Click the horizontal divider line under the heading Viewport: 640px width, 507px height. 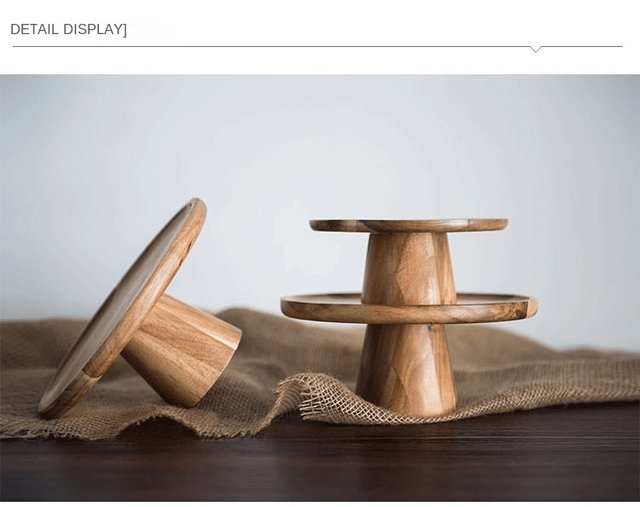point(318,47)
